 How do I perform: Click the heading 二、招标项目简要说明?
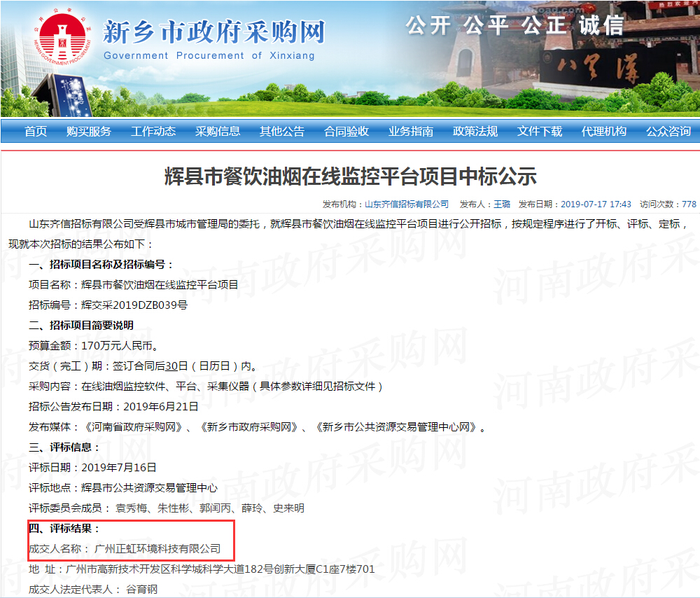click(x=81, y=325)
